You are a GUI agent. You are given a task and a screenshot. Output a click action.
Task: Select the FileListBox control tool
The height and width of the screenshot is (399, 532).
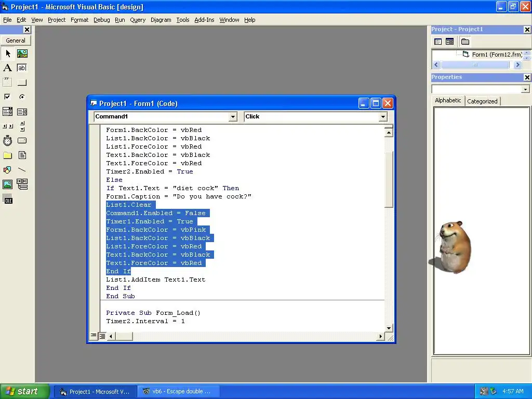tap(22, 155)
